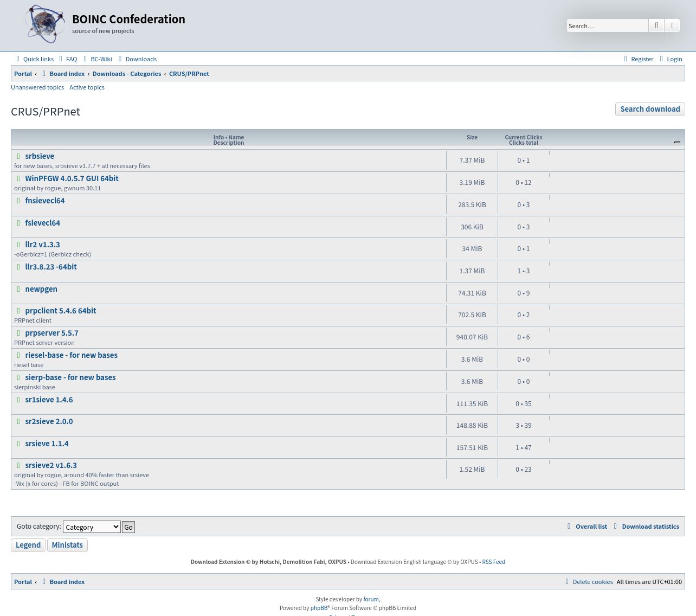The width and height of the screenshot is (696, 616).
Task: Click the home icon before Board index breadcrumb
Action: click(44, 74)
